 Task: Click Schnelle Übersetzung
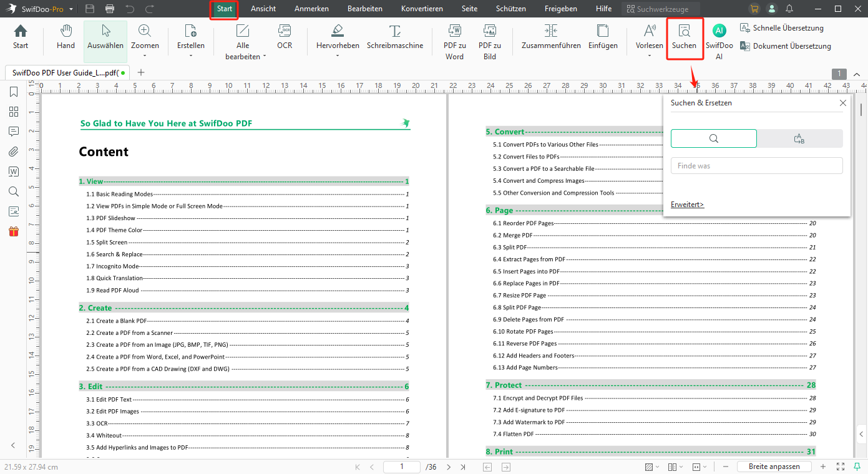(782, 28)
